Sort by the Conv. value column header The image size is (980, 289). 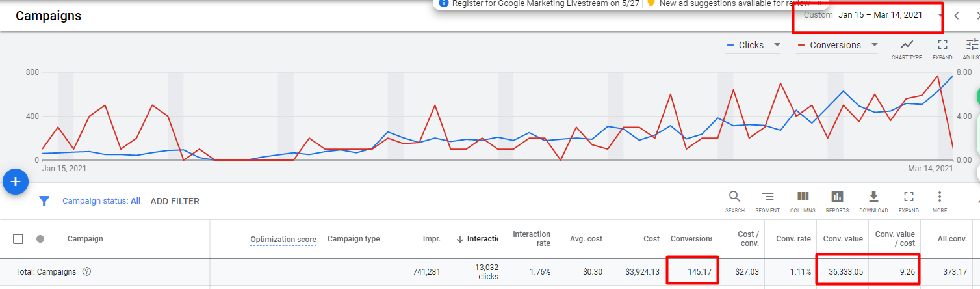pos(843,239)
